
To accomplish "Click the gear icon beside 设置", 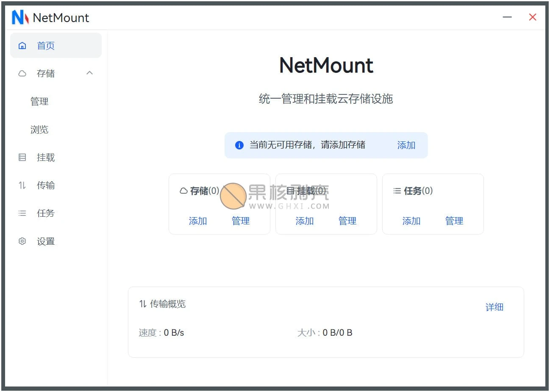I will pos(22,241).
